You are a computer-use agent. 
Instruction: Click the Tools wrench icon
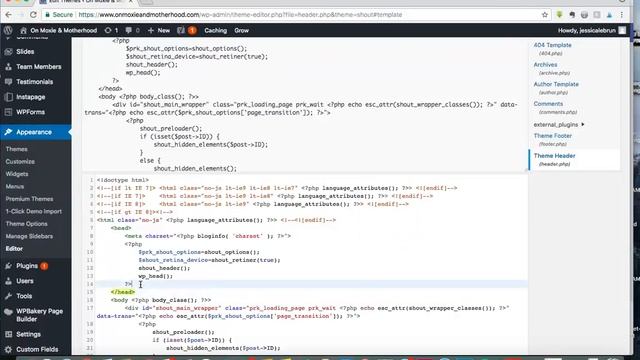pyautogui.click(x=8, y=296)
